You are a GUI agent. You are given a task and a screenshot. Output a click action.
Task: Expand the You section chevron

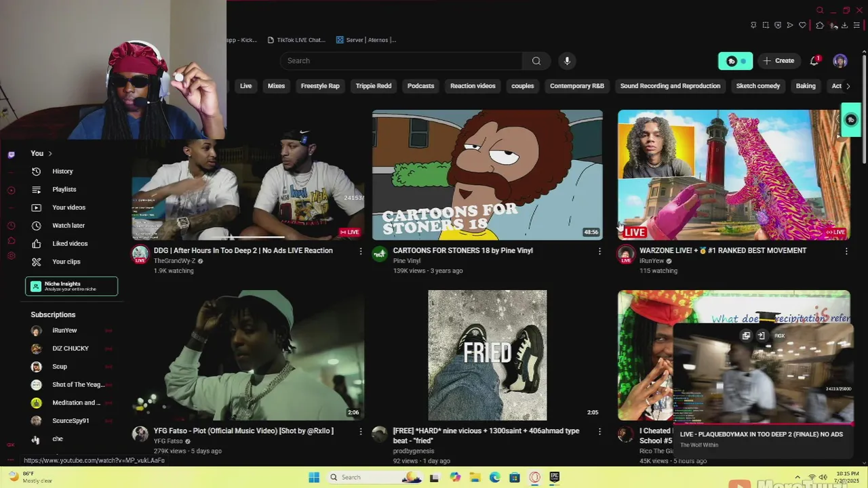(x=50, y=154)
